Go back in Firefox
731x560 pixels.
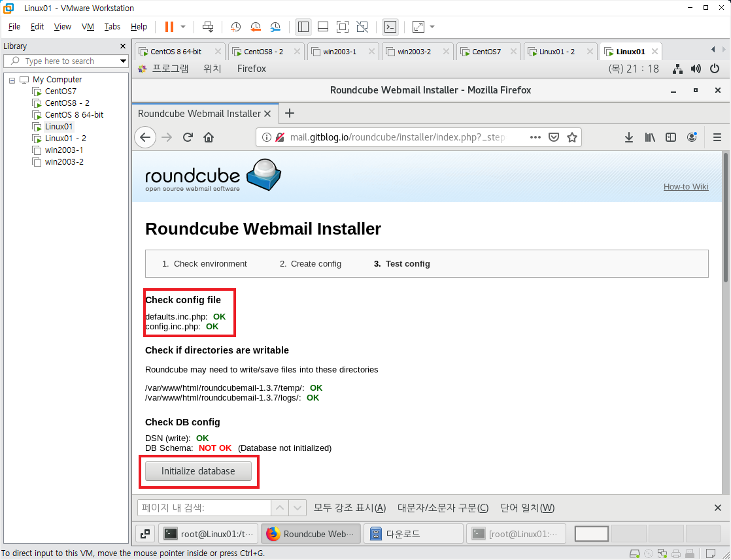click(x=145, y=137)
